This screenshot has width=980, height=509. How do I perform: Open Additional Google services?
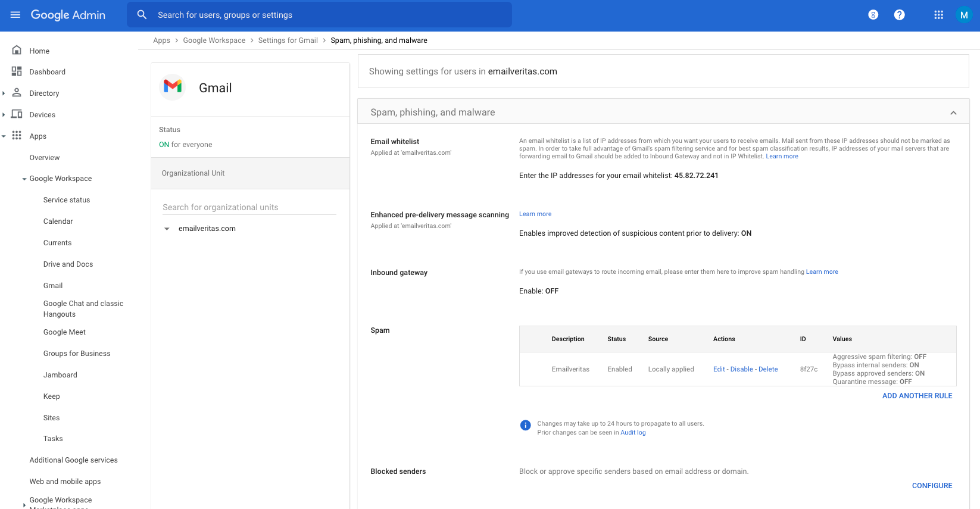coord(74,460)
